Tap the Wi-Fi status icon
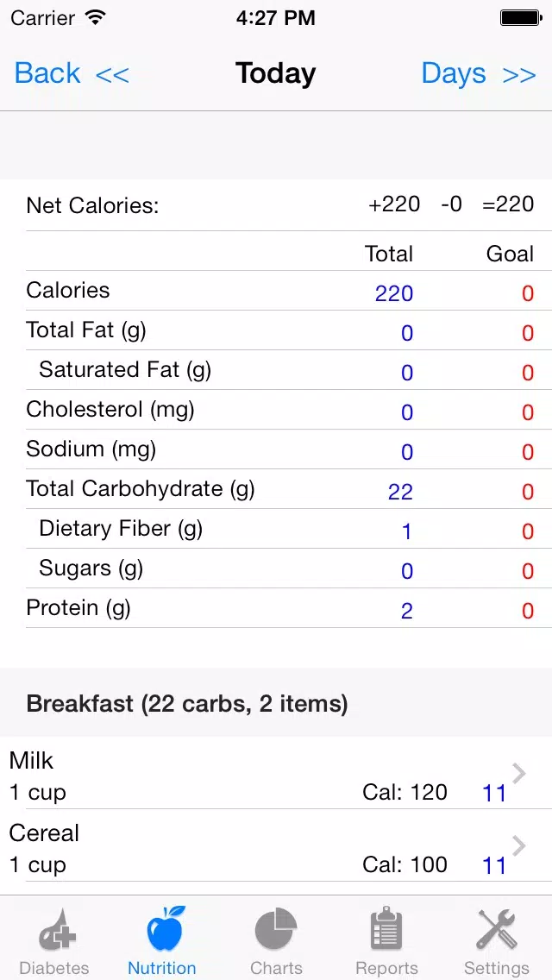 click(96, 17)
